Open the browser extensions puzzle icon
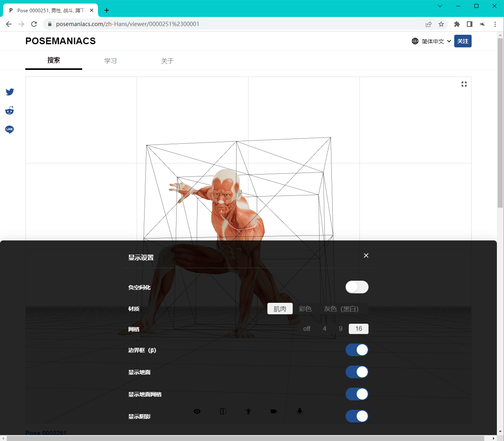504x441 pixels. click(457, 24)
